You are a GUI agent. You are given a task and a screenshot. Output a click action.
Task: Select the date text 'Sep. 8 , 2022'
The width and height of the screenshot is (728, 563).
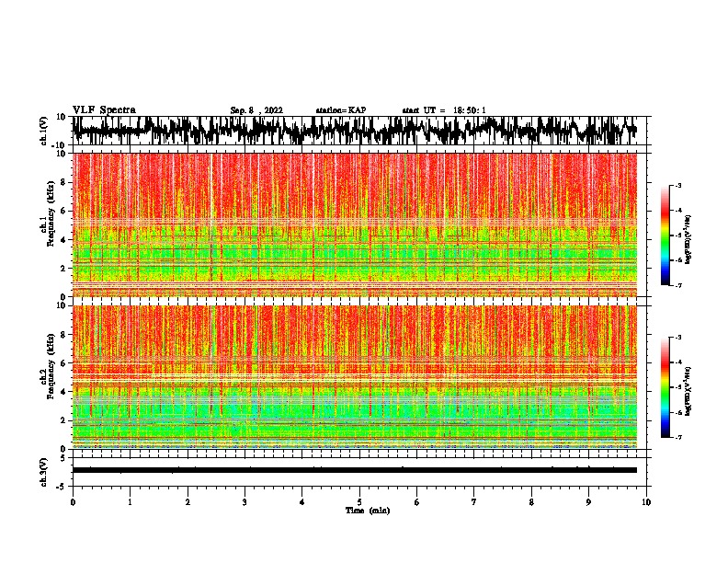pos(256,110)
